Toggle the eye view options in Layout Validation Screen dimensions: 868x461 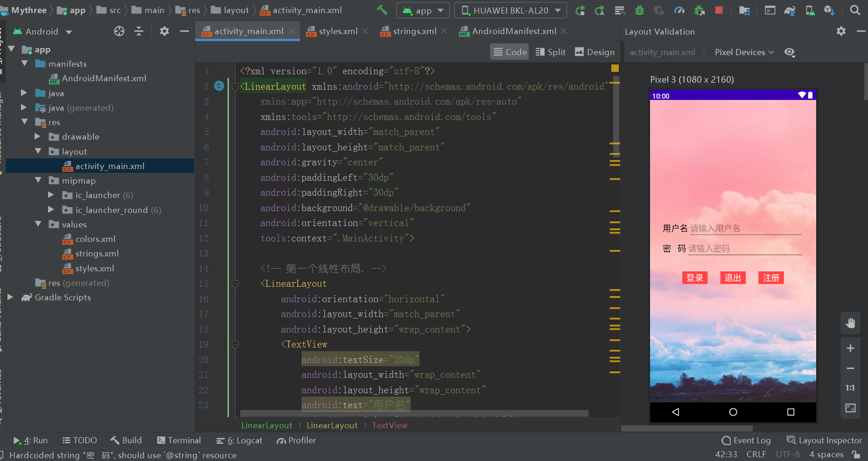pyautogui.click(x=790, y=52)
